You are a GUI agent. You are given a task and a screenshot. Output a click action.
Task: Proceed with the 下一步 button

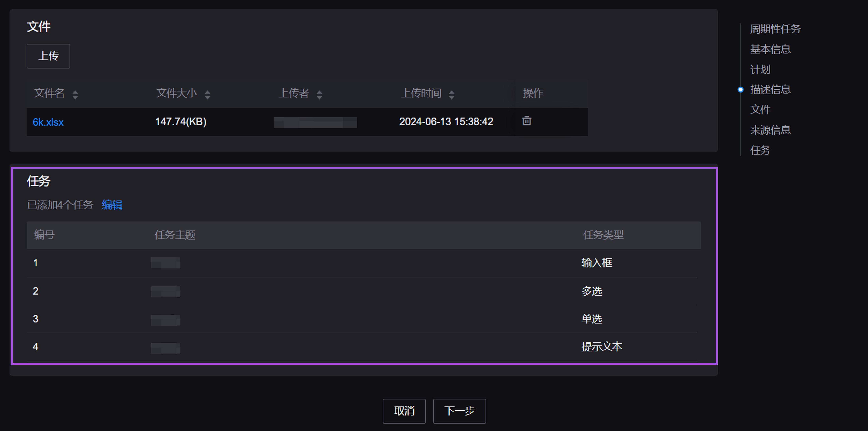point(459,411)
